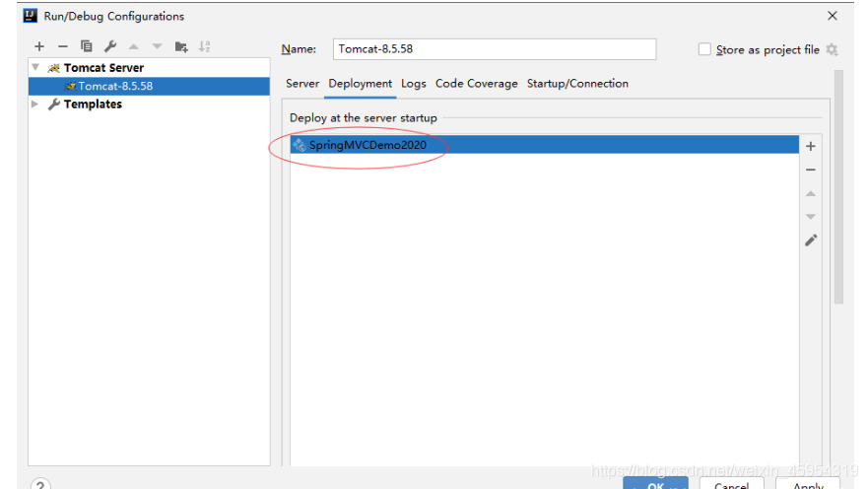Sort configurations alphabetically
The image size is (868, 489).
click(x=205, y=46)
